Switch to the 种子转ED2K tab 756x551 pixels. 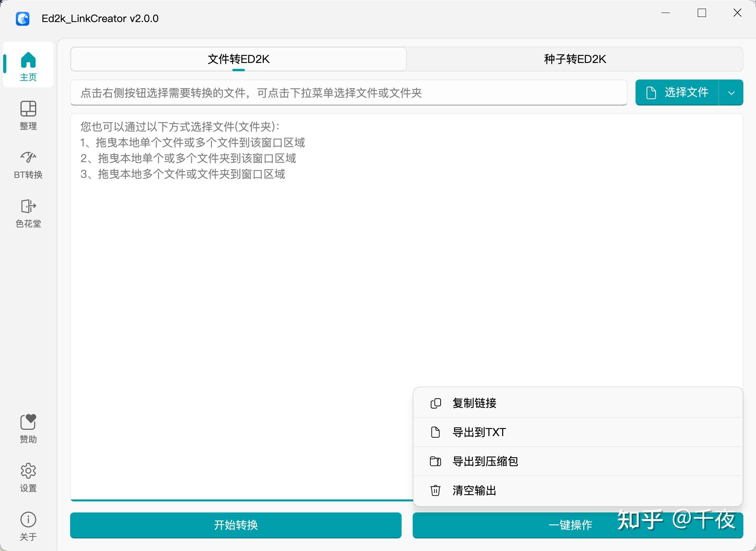coord(575,59)
